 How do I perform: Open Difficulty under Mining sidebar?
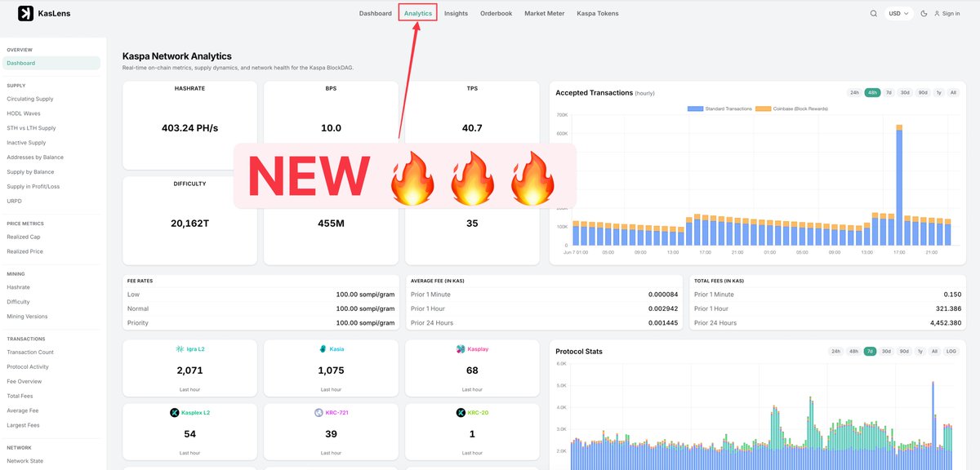19,302
